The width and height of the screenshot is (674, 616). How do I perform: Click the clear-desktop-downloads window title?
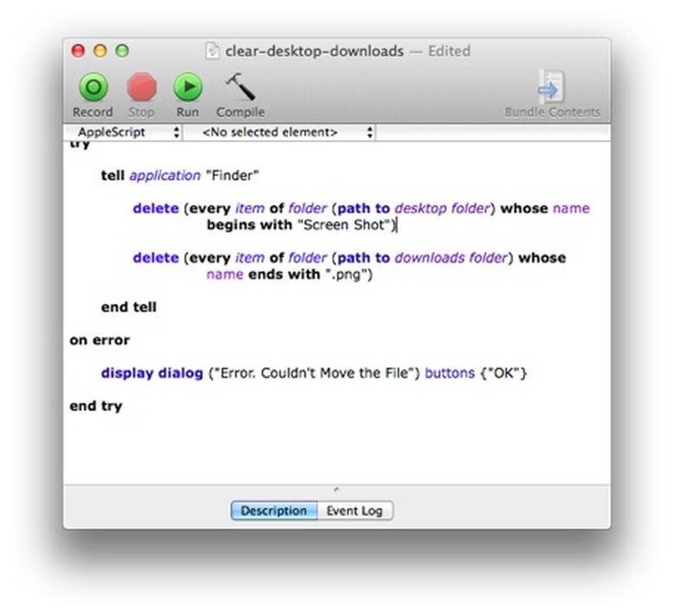click(x=314, y=51)
